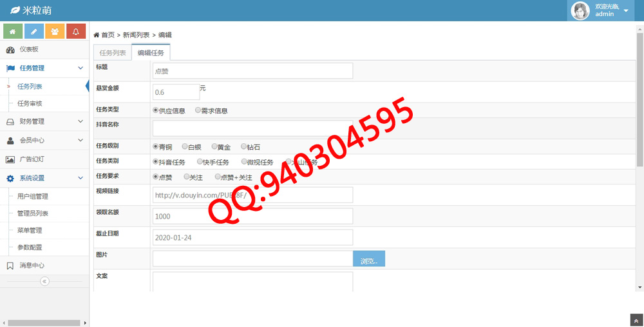The image size is (644, 327).
Task: Select the 点赞+关注 requirement radio
Action: click(x=218, y=177)
